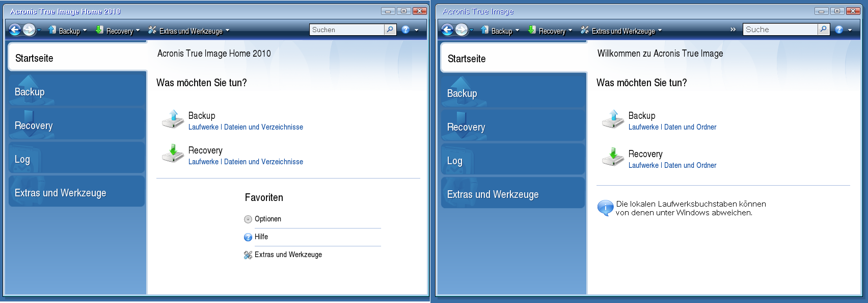The width and height of the screenshot is (868, 303).
Task: Click Recovery drive icon in left window main pane
Action: point(173,154)
